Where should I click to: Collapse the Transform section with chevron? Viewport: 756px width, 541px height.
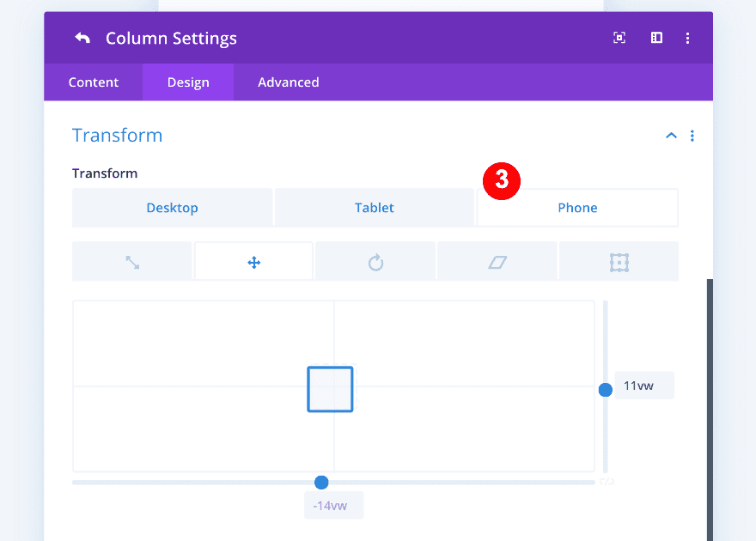pos(671,136)
